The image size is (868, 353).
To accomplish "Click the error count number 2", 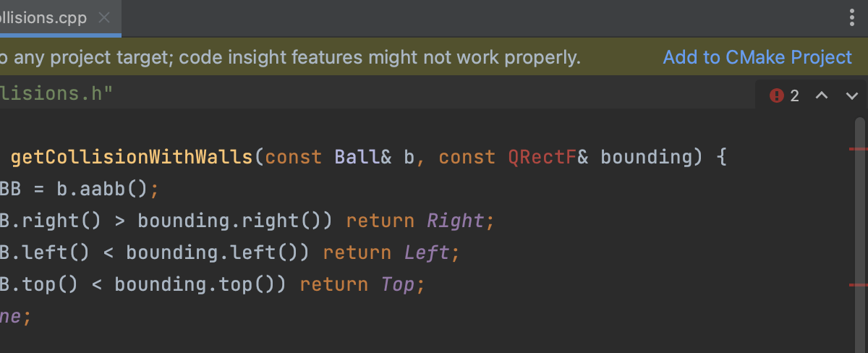I will point(794,95).
